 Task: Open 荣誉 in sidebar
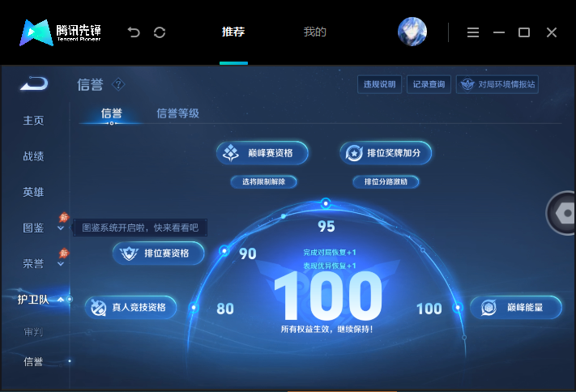pyautogui.click(x=33, y=263)
